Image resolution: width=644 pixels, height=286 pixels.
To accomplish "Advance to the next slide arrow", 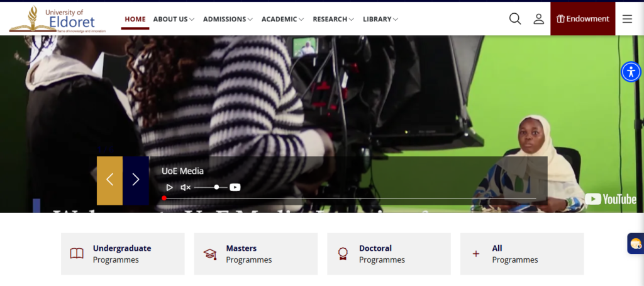I will click(x=136, y=180).
